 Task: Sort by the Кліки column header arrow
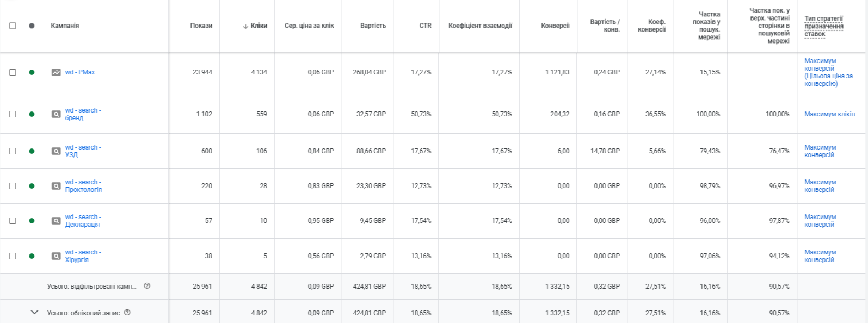coord(245,26)
